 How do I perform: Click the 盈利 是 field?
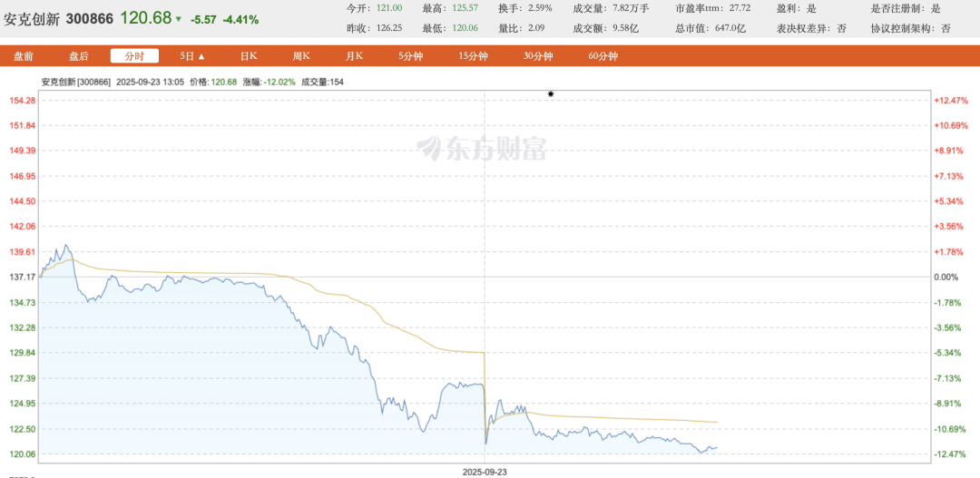tap(795, 8)
